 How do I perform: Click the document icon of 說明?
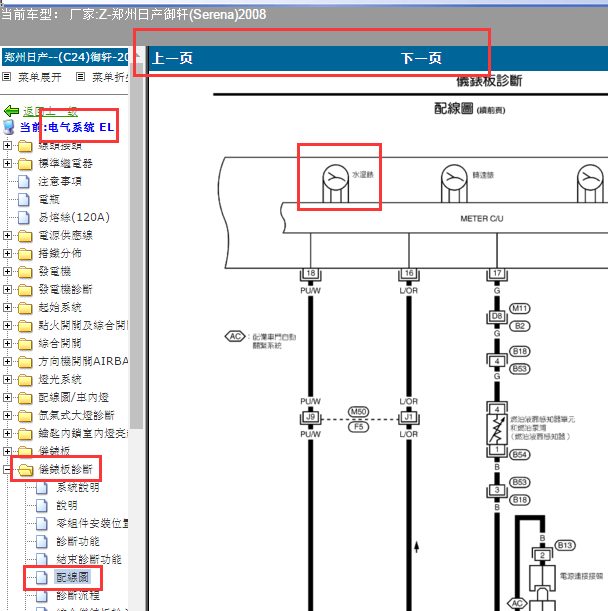pos(42,505)
